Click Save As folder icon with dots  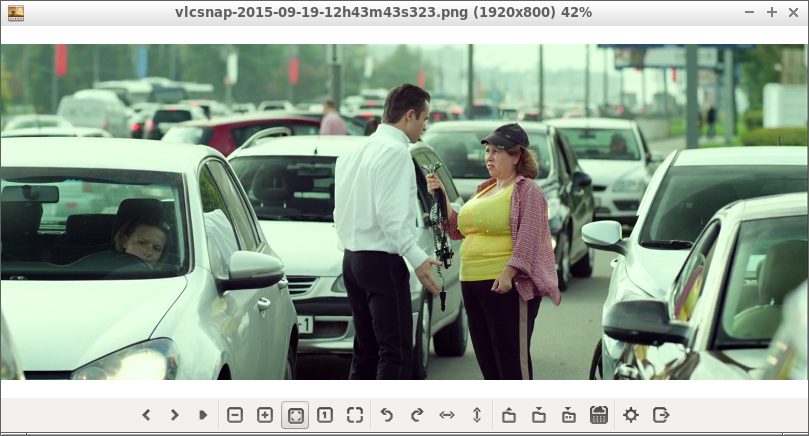pyautogui.click(x=569, y=415)
